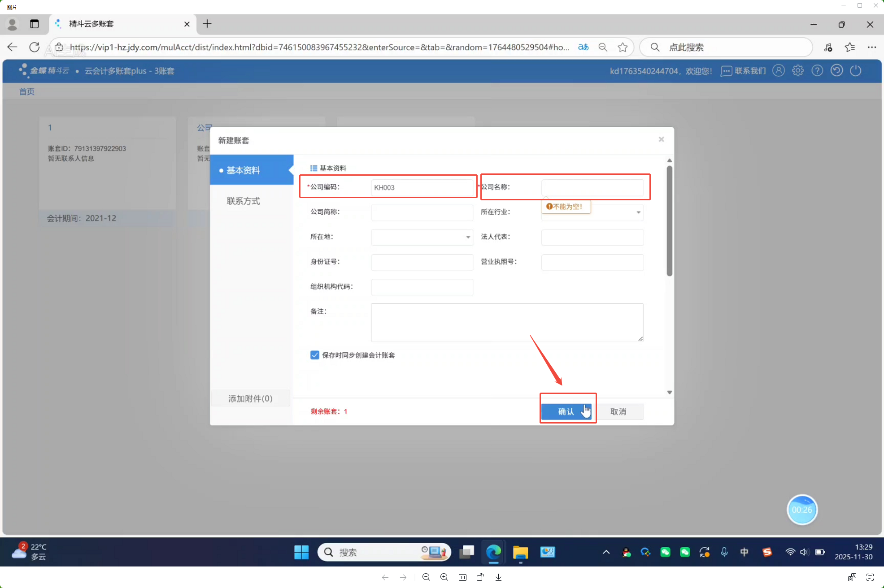Open the 所在地 dropdown list
Viewport: 884px width, 588px height.
468,237
